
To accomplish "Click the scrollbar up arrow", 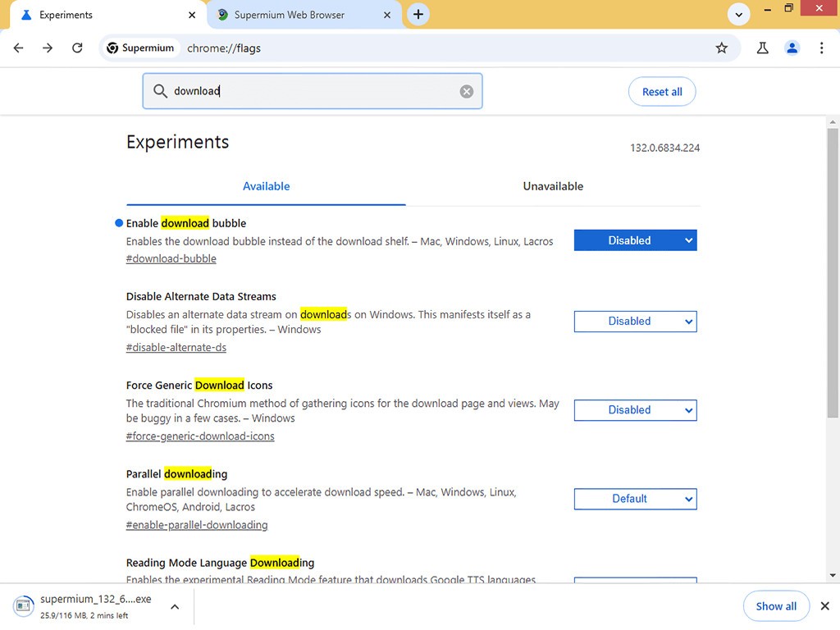I will (832, 122).
